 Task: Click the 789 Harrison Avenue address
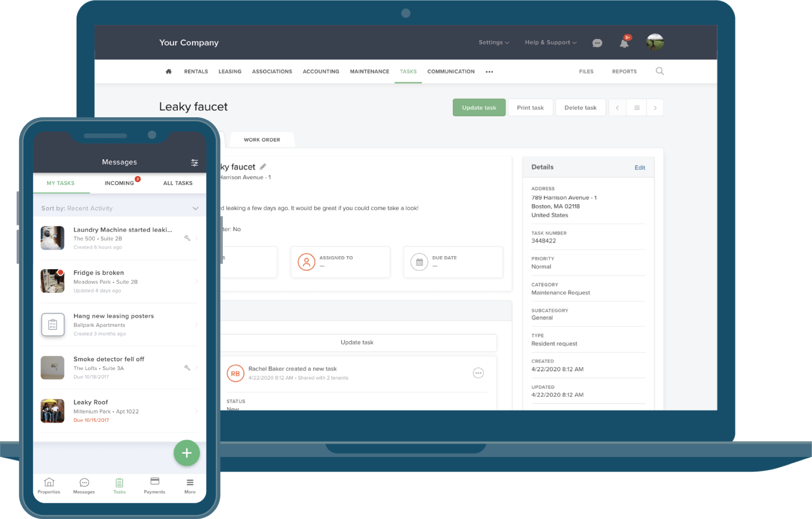point(564,198)
